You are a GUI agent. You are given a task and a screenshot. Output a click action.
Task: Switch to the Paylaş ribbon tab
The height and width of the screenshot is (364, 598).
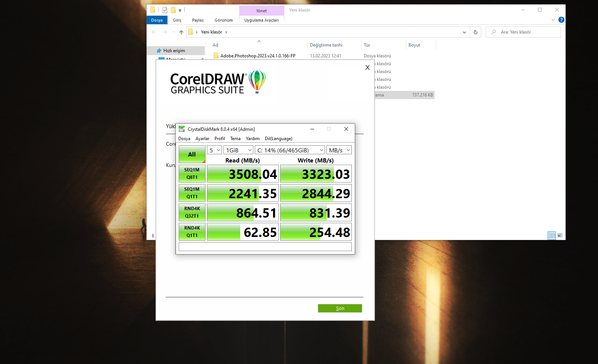tap(198, 20)
